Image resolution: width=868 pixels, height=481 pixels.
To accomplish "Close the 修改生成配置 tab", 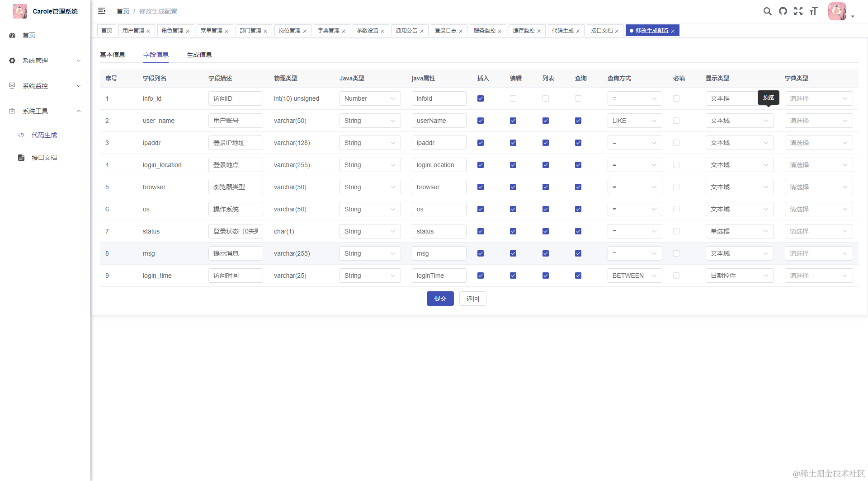I will point(673,31).
